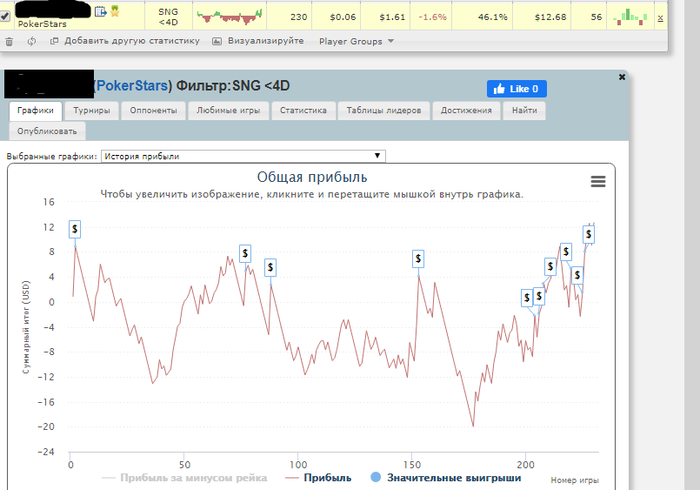Click the SNG <4D filter cell
Viewport: 700px width, 490px height.
click(x=168, y=17)
